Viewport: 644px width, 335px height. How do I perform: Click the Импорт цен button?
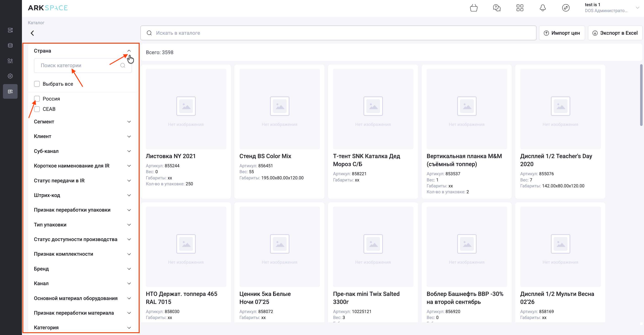(562, 33)
